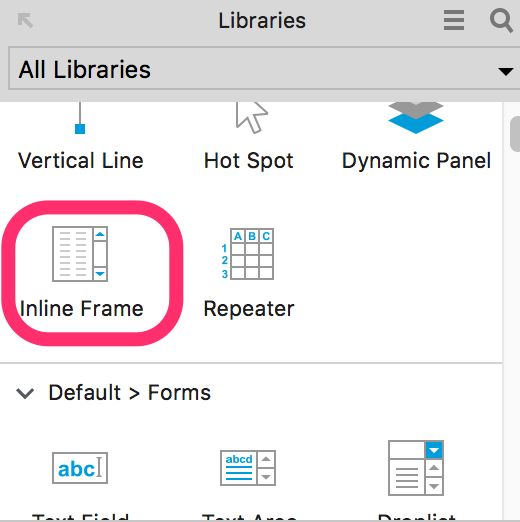Click the Libraries panel title
Screen dimensions: 520x522
coord(262,21)
